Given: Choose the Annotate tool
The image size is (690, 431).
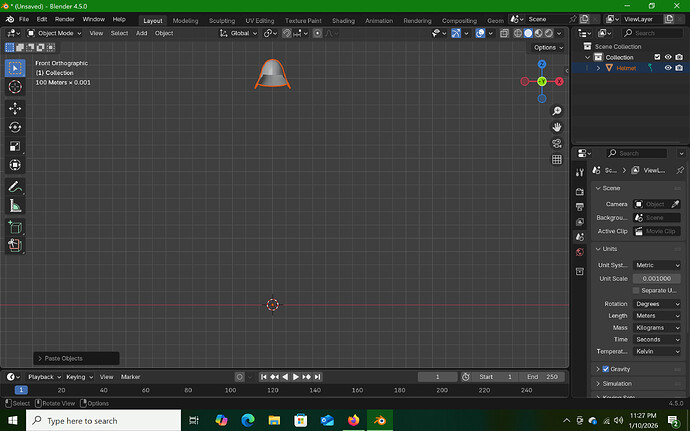Looking at the screenshot, I should click(x=15, y=187).
